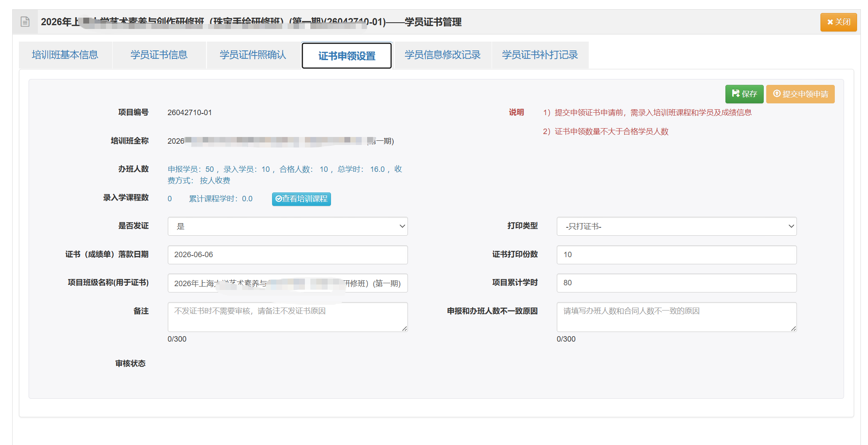Select the 证书申领设置 tab
868x445 pixels.
(347, 55)
